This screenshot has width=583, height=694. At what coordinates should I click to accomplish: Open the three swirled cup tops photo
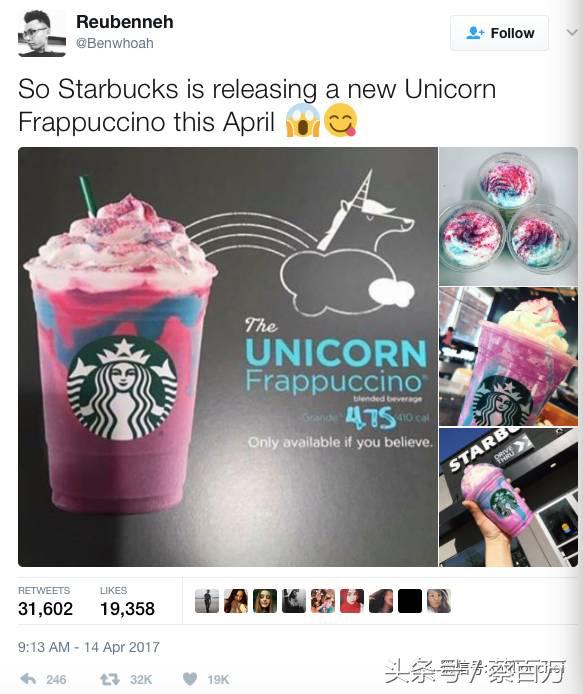508,216
